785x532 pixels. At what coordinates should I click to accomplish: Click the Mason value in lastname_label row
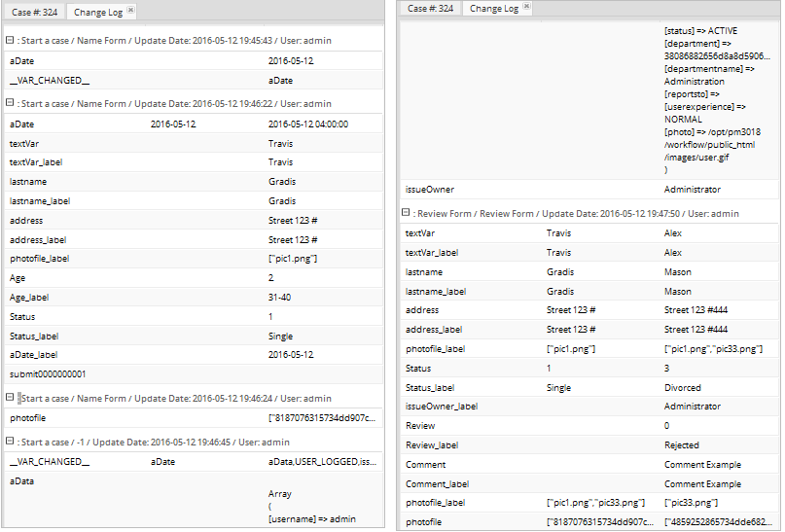click(678, 291)
